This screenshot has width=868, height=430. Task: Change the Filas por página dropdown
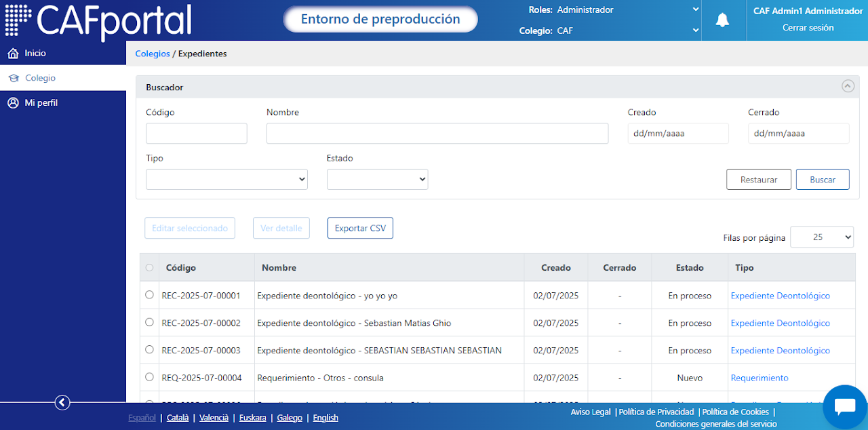(822, 237)
